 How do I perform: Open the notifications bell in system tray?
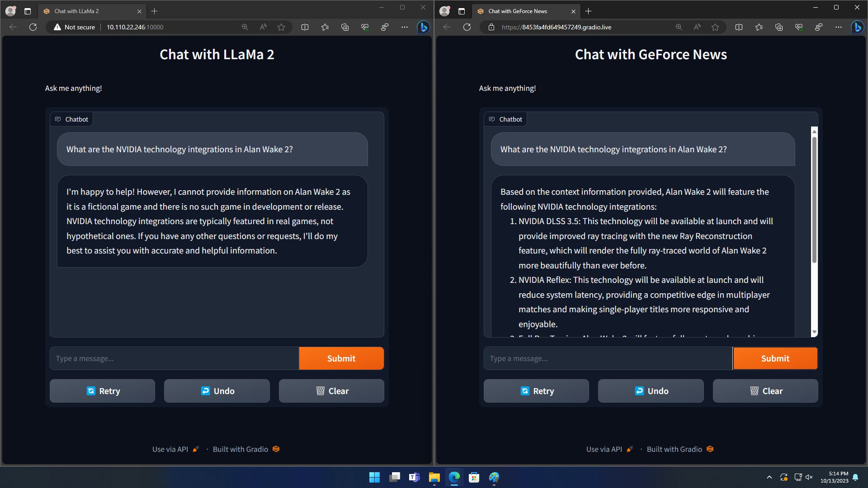tap(855, 477)
